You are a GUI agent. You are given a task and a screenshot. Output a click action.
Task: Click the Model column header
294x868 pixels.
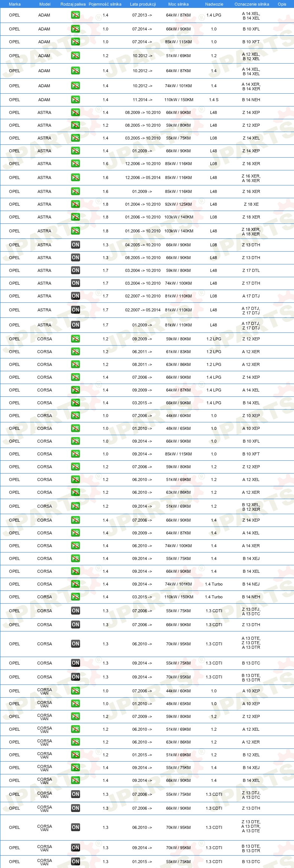45,4
